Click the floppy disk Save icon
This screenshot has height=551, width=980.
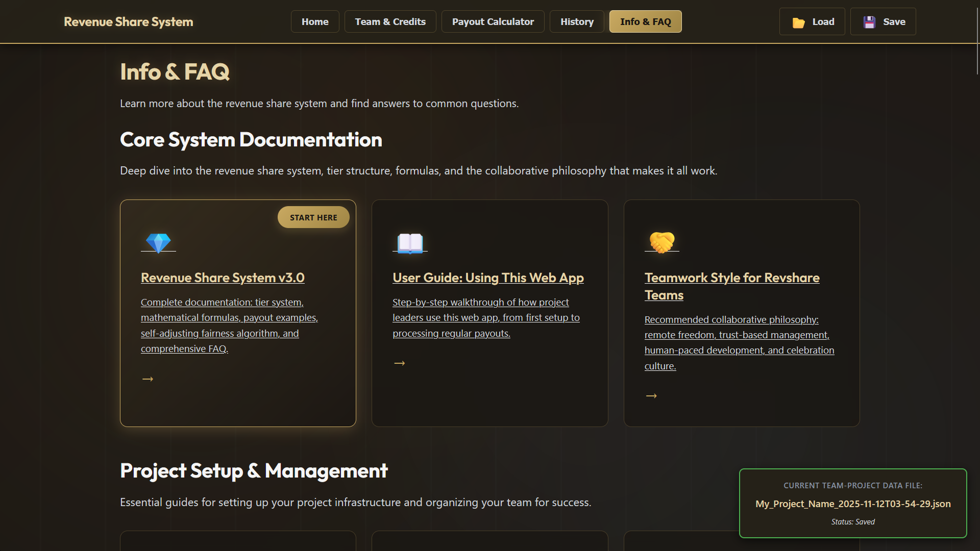869,22
